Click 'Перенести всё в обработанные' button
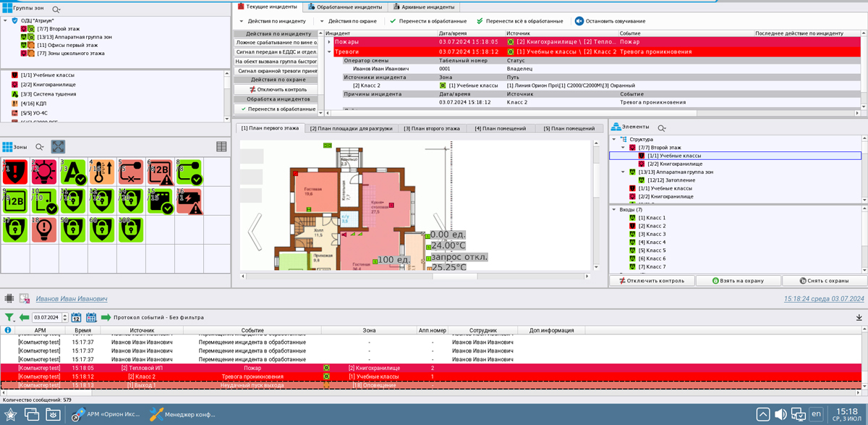The image size is (868, 425). click(519, 21)
